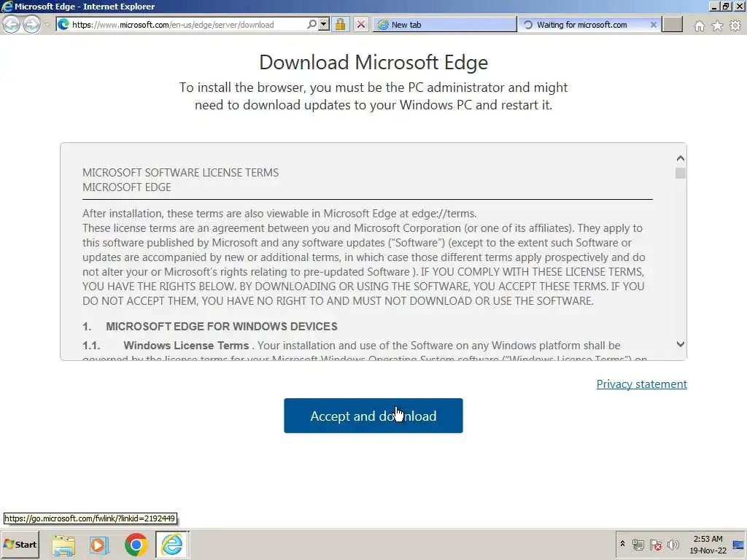
Task: Click the search magnifier in address bar
Action: pyautogui.click(x=311, y=24)
